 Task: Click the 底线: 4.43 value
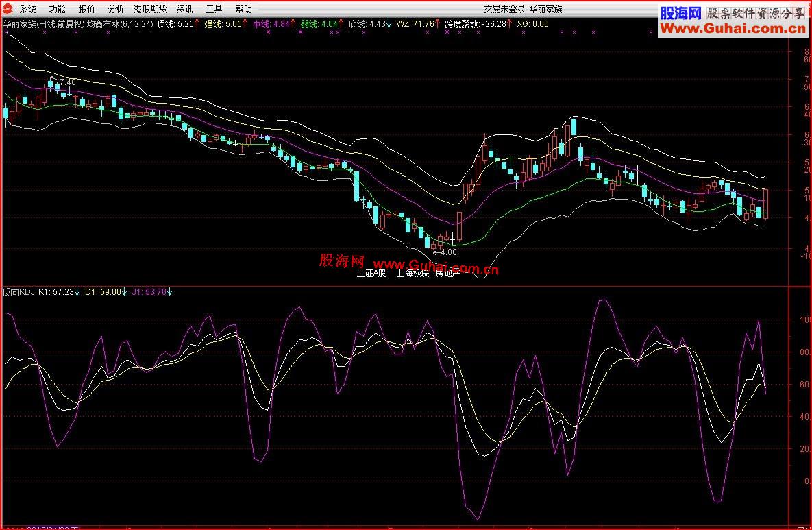click(x=367, y=24)
